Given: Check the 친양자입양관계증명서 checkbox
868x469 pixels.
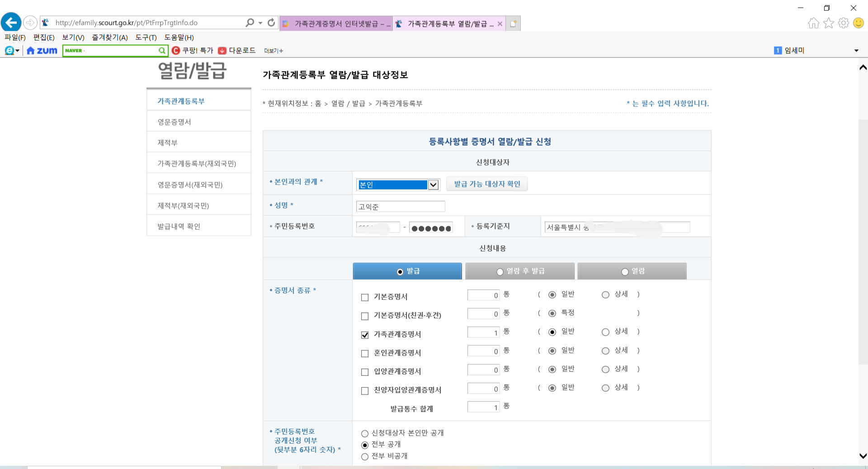Looking at the screenshot, I should pos(365,391).
